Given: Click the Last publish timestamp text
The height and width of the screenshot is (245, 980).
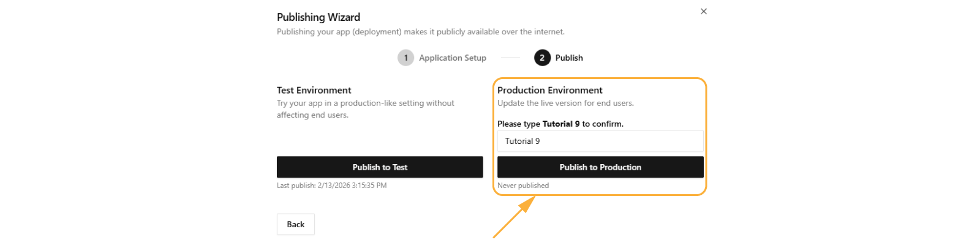Looking at the screenshot, I should [x=331, y=186].
